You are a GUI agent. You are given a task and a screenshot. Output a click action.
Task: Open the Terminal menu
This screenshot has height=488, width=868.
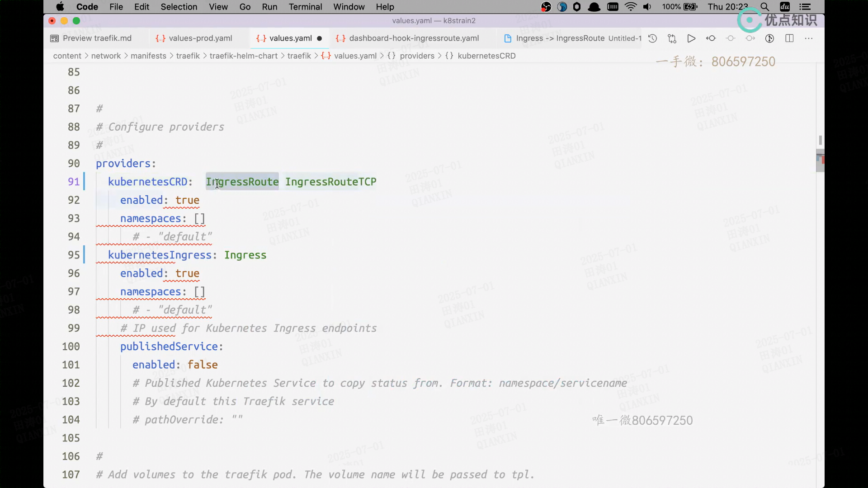(305, 7)
